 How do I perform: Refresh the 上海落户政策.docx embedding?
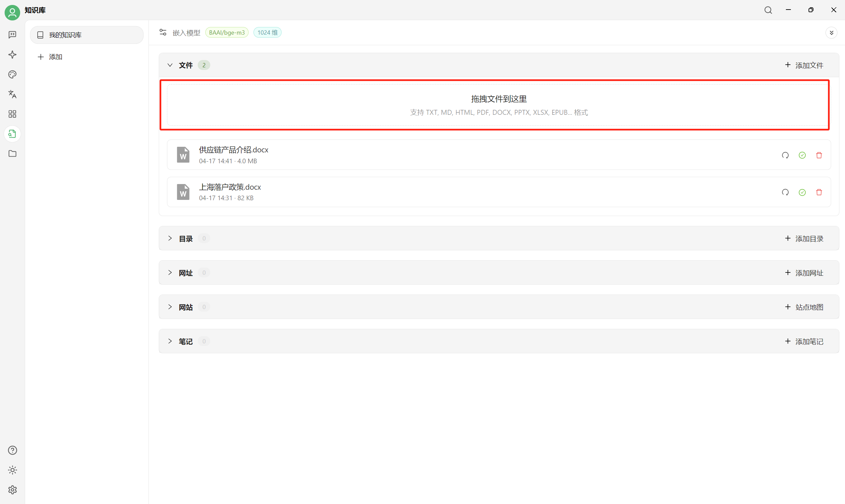click(785, 192)
